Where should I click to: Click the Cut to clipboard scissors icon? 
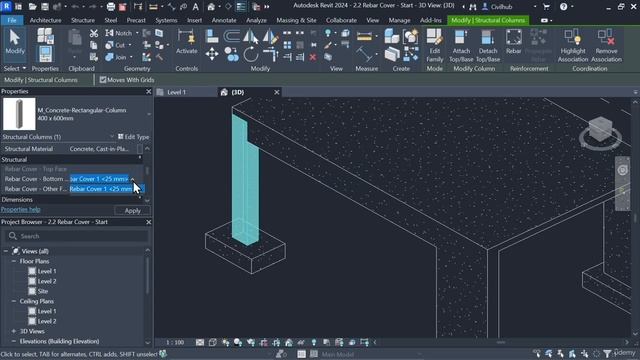click(94, 33)
